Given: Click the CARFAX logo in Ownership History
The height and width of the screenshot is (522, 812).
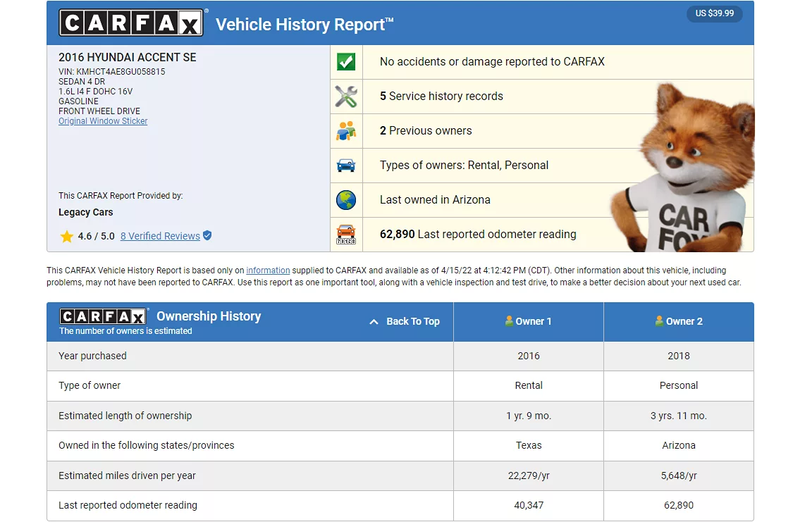Looking at the screenshot, I should coord(103,316).
